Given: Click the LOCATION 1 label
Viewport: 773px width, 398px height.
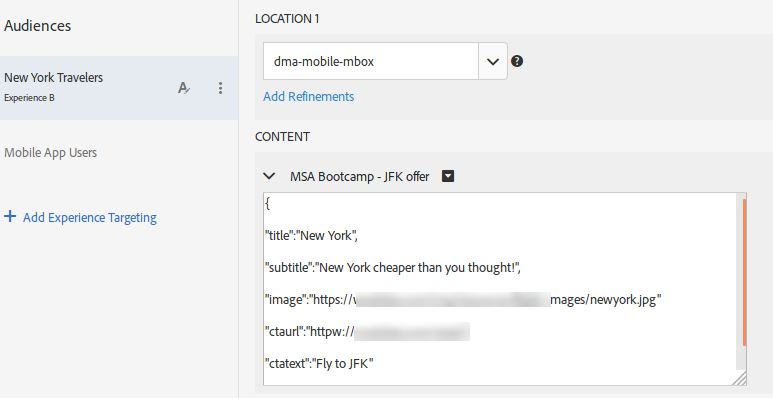Looking at the screenshot, I should tap(287, 19).
